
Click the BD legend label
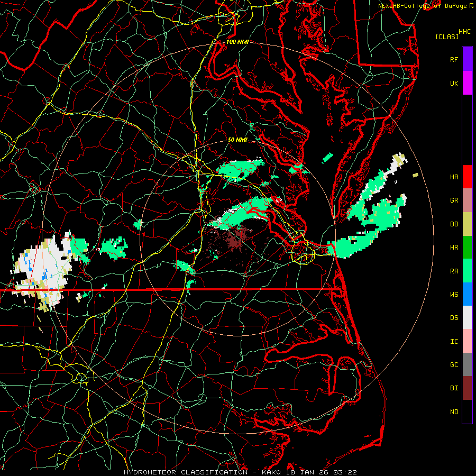(454, 224)
